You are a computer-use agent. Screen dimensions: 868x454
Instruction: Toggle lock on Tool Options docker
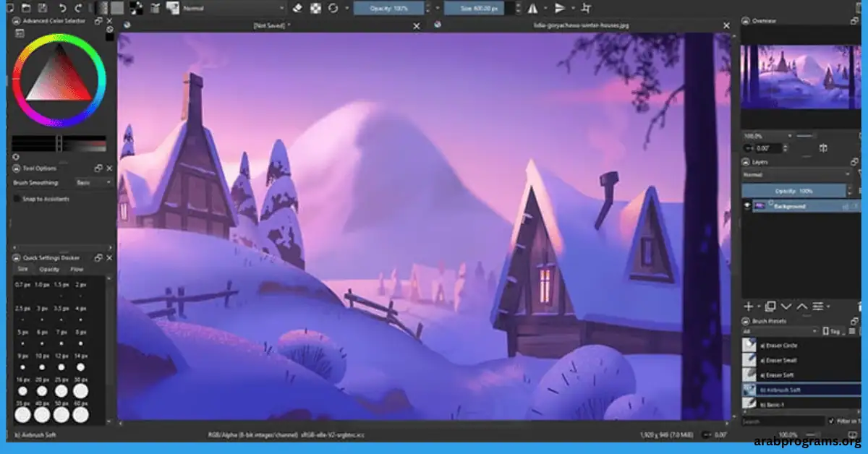[x=17, y=168]
